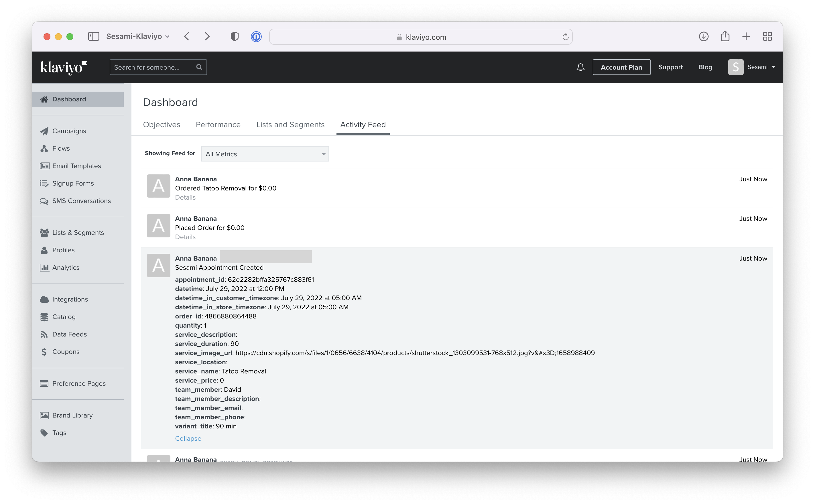Expand the All Metrics dropdown
Screen dimensions: 815x504
click(265, 154)
